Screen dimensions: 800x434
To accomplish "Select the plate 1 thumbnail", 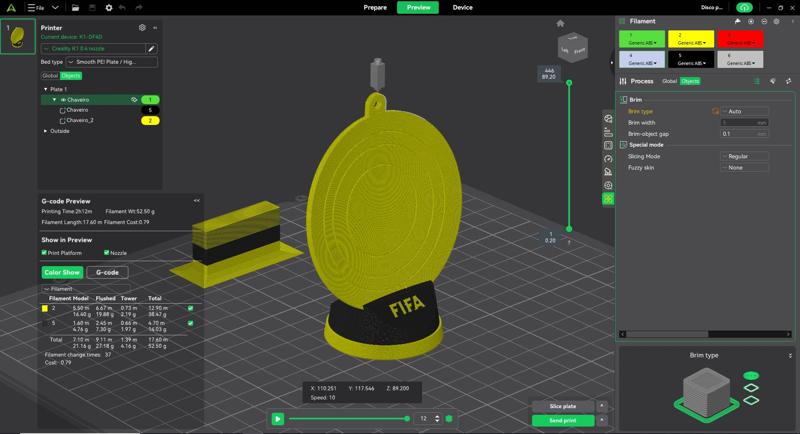I will click(x=18, y=36).
